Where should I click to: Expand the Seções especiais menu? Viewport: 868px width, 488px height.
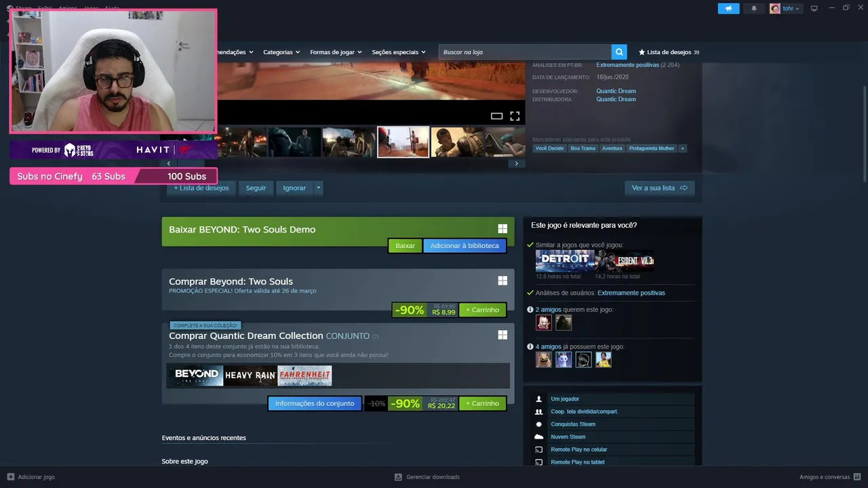pyautogui.click(x=399, y=52)
